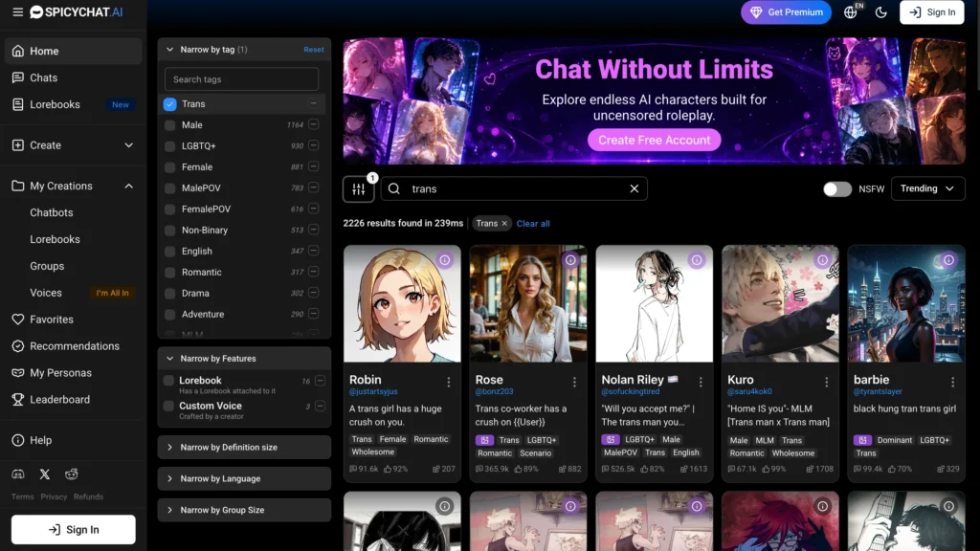
Task: Reset the tag filters
Action: (x=314, y=50)
